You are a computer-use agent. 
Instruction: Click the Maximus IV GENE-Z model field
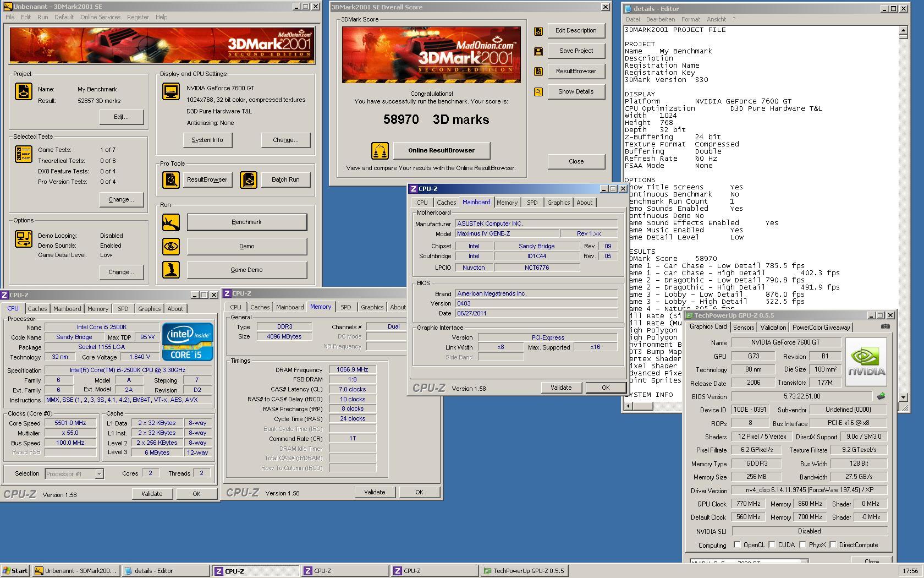507,234
